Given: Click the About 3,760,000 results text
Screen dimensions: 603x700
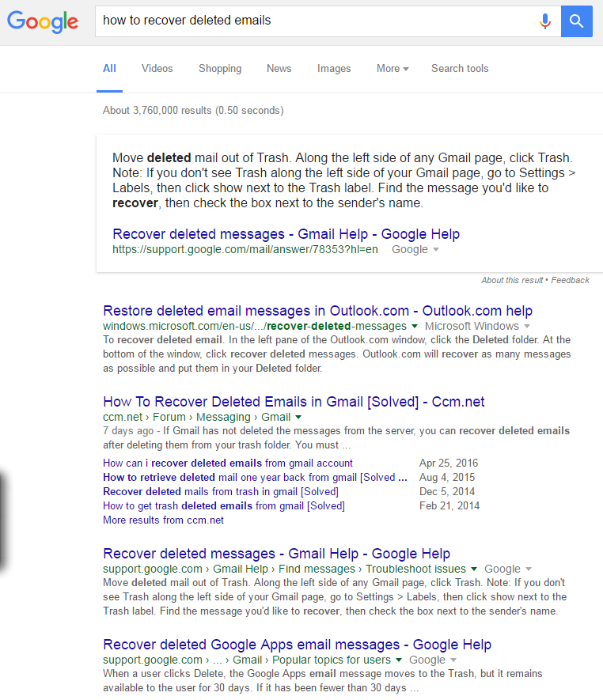Looking at the screenshot, I should click(x=193, y=110).
